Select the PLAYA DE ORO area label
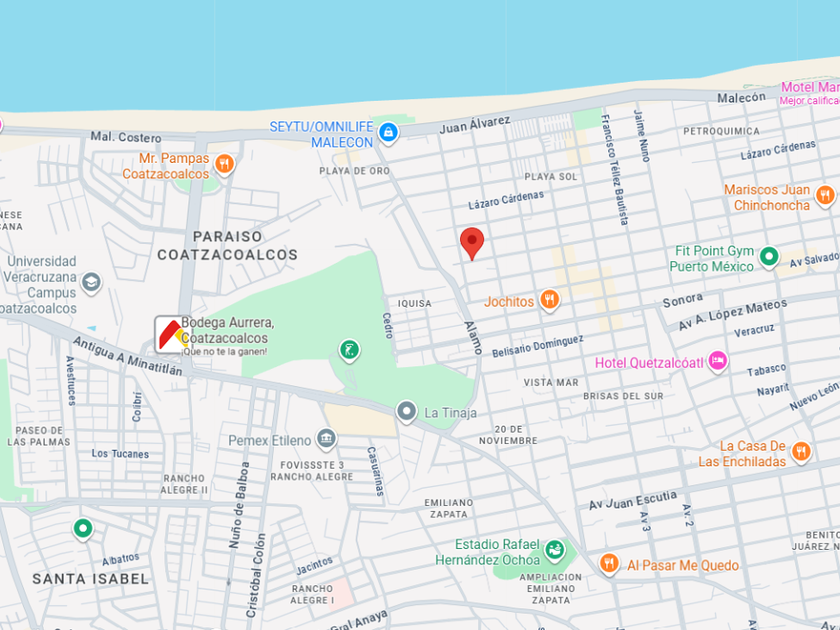Viewport: 840px width, 630px height. tap(355, 171)
